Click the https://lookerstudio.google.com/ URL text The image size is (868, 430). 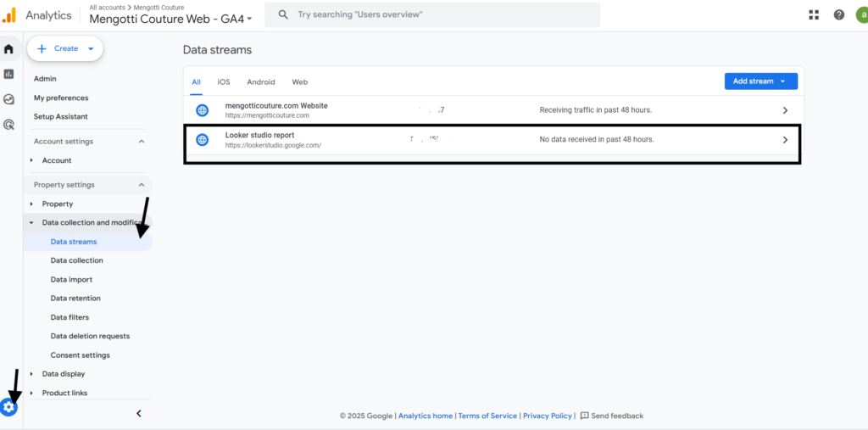[x=273, y=145]
